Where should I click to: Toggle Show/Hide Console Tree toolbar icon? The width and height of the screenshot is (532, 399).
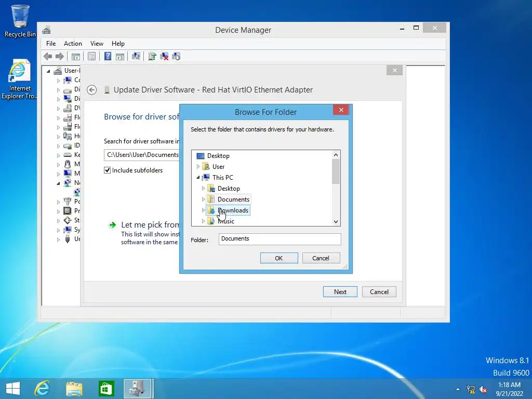tap(76, 56)
